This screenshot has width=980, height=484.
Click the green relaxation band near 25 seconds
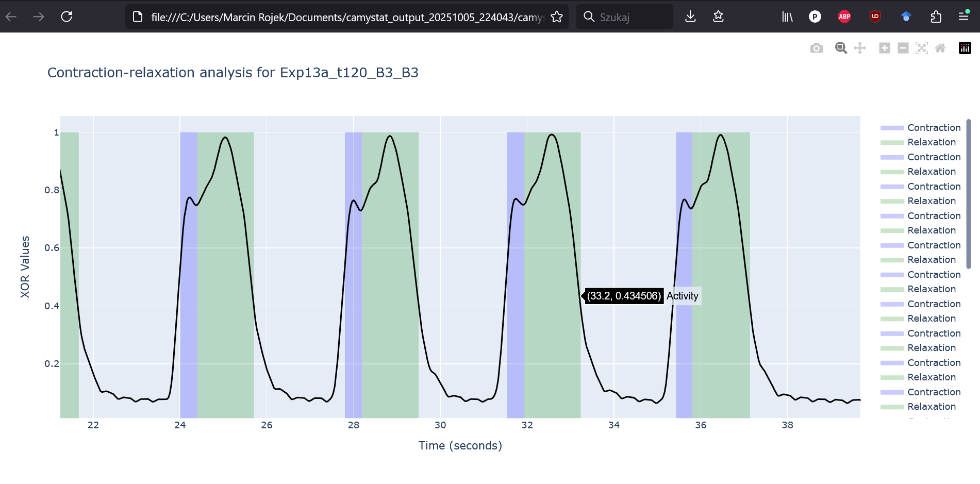pyautogui.click(x=226, y=275)
